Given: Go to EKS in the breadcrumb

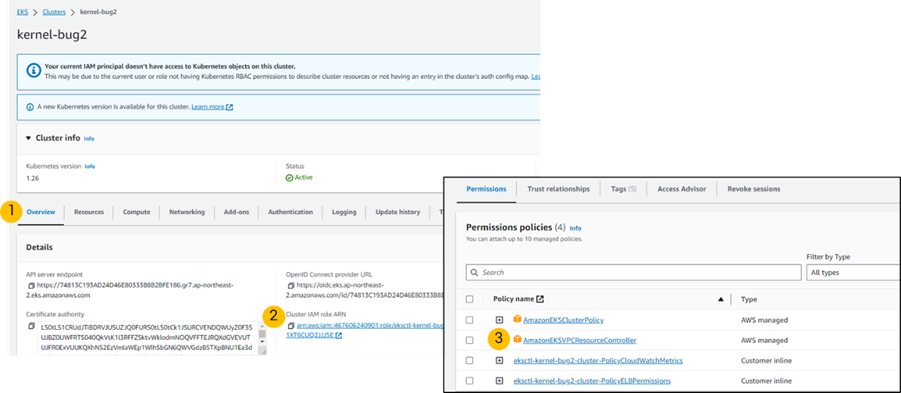Looking at the screenshot, I should point(22,12).
